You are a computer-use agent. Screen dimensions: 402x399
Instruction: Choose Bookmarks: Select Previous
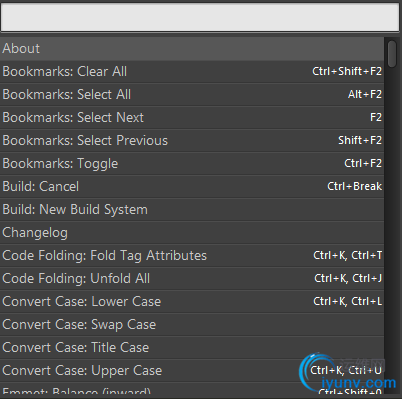(x=192, y=141)
